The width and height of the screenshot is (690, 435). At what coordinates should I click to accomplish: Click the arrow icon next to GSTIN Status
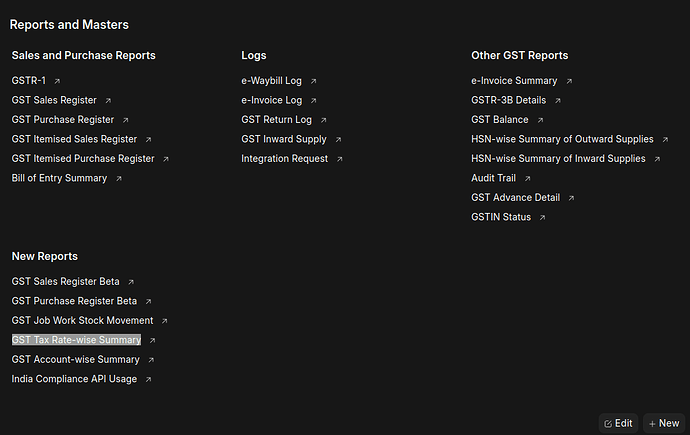coord(543,218)
